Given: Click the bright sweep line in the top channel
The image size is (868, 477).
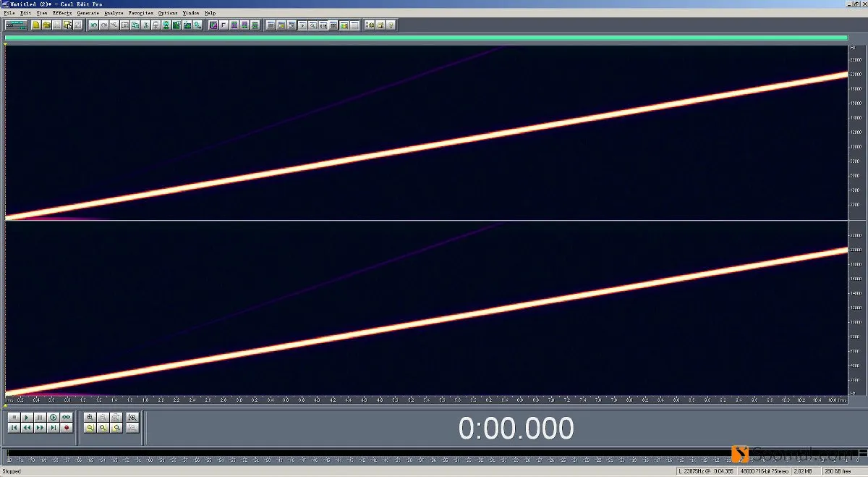Looking at the screenshot, I should pyautogui.click(x=427, y=145).
